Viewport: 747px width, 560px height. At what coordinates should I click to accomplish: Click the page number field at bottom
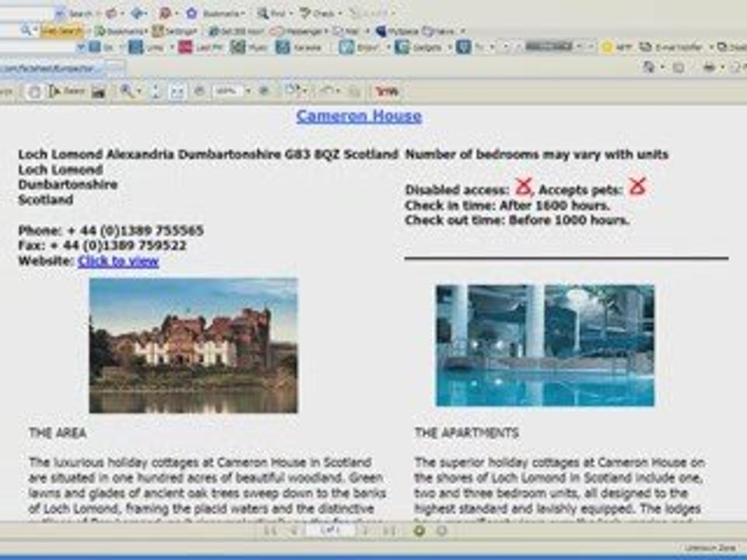tap(331, 530)
